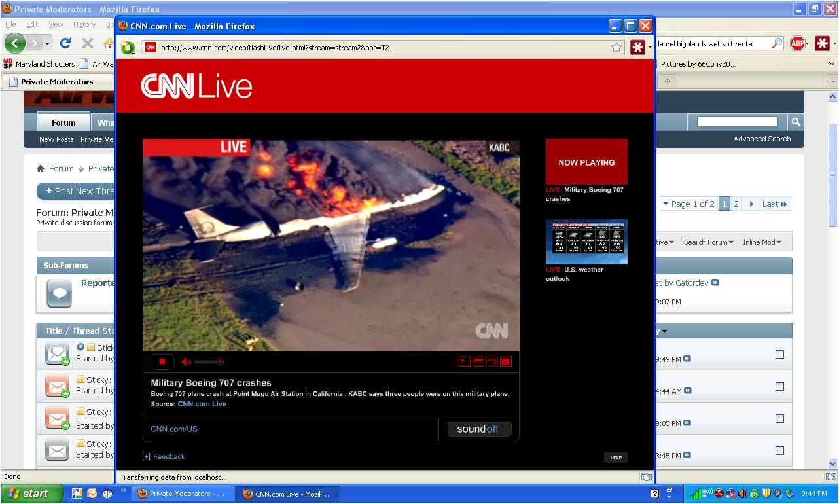Click the Firefox search box text
839x504 pixels.
pos(705,44)
